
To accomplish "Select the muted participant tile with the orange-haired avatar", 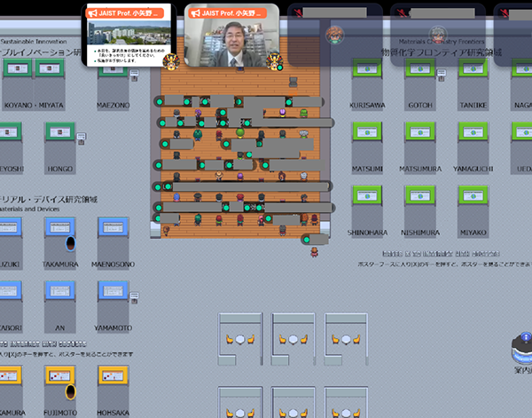I will [335, 35].
